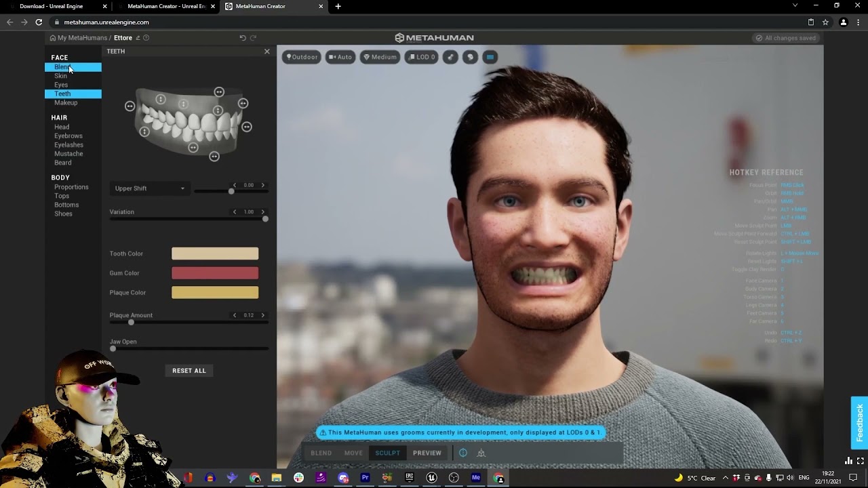The image size is (868, 488).
Task: Click the Jaw Open slider handle
Action: coord(113,348)
